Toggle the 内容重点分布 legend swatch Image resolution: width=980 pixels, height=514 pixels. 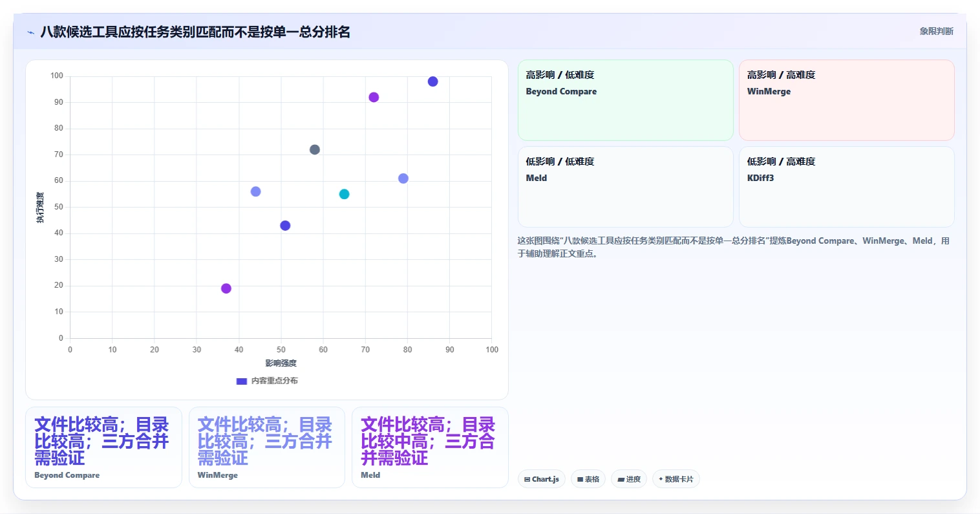pyautogui.click(x=242, y=381)
